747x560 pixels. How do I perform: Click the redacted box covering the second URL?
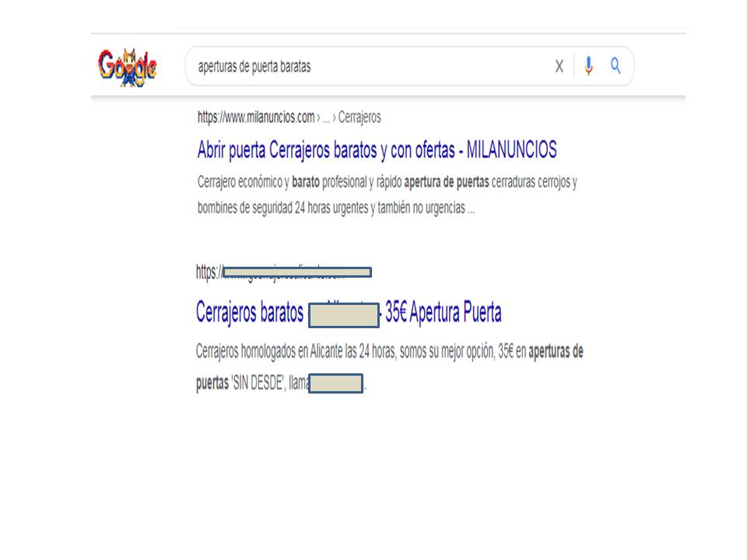tap(296, 272)
